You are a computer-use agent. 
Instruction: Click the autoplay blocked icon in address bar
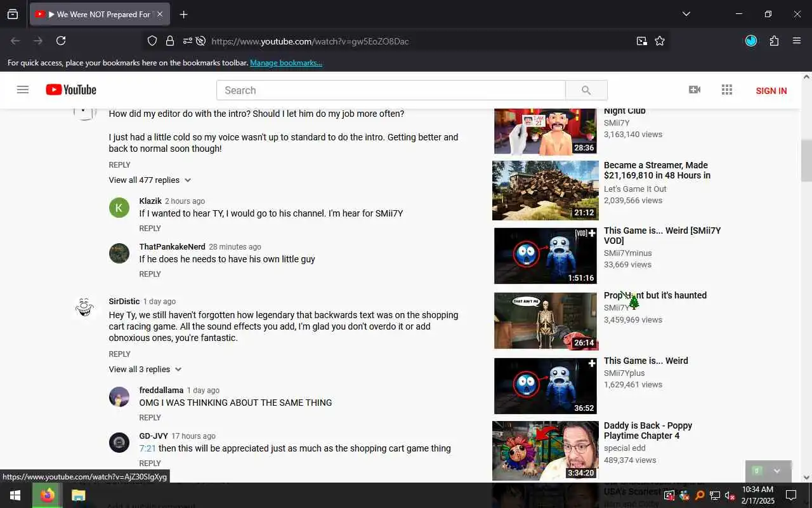coord(200,41)
